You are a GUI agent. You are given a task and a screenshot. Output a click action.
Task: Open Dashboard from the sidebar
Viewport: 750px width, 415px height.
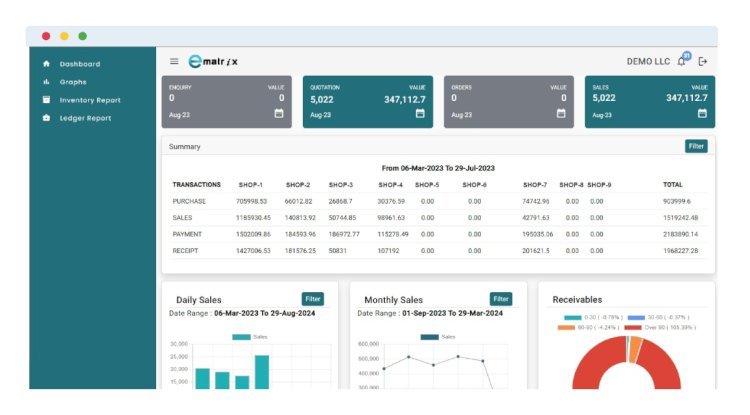(x=80, y=64)
